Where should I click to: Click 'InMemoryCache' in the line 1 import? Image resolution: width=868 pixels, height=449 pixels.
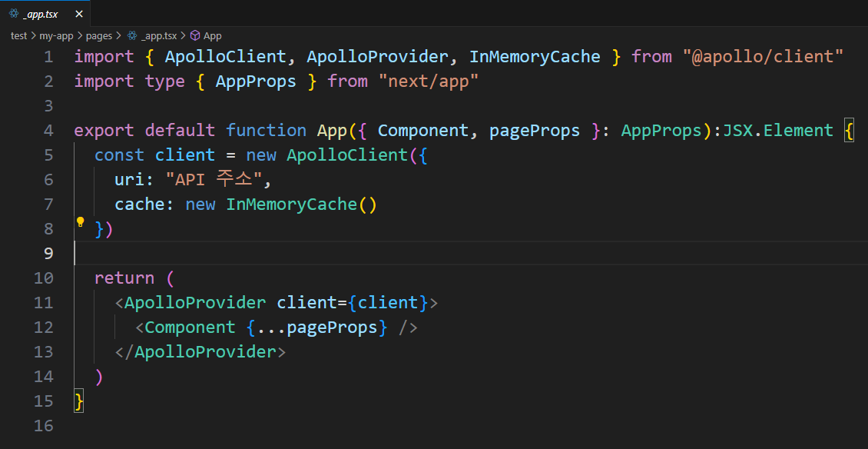pyautogui.click(x=535, y=57)
